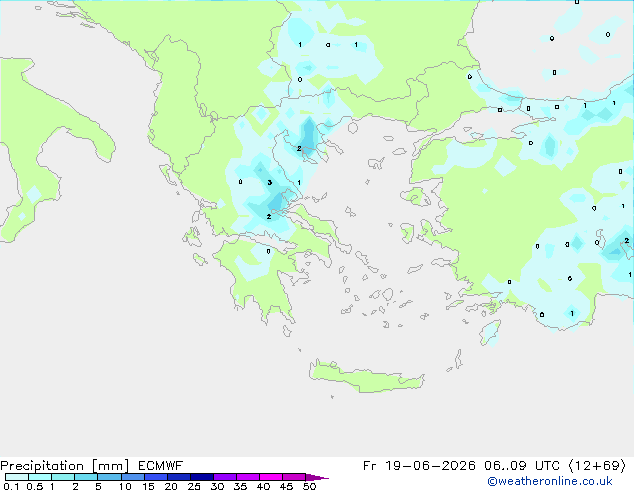Select the magenta legend swatch between 40 and 45 mm
The width and height of the screenshot is (634, 490).
pyautogui.click(x=271, y=477)
